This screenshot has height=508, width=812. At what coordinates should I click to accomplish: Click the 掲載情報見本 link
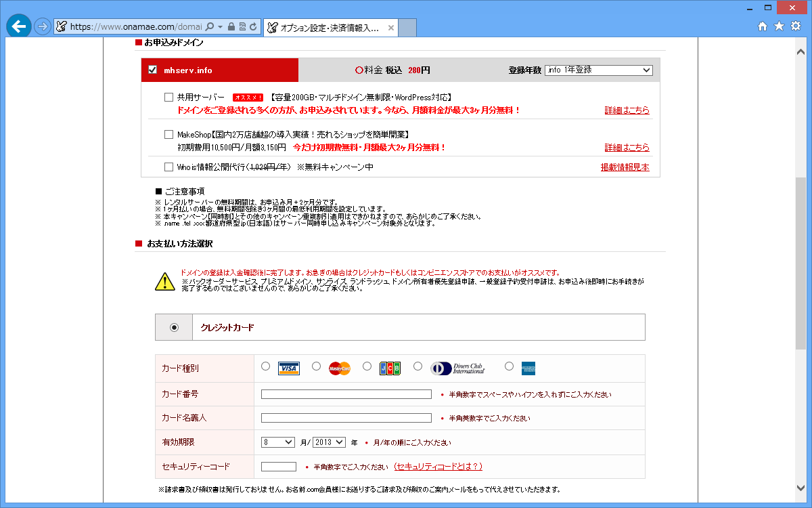625,167
